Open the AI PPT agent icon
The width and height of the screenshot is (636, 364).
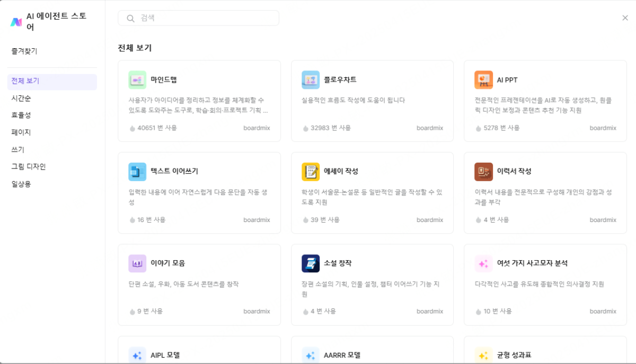(483, 79)
